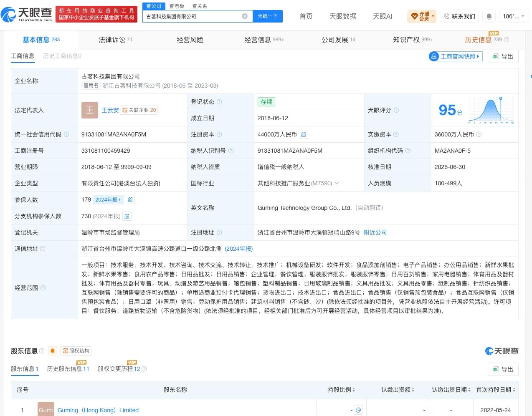Screen dimensions: 532x416
Task: Select the 历史工商信息 sub-tab
Action: (x=62, y=56)
